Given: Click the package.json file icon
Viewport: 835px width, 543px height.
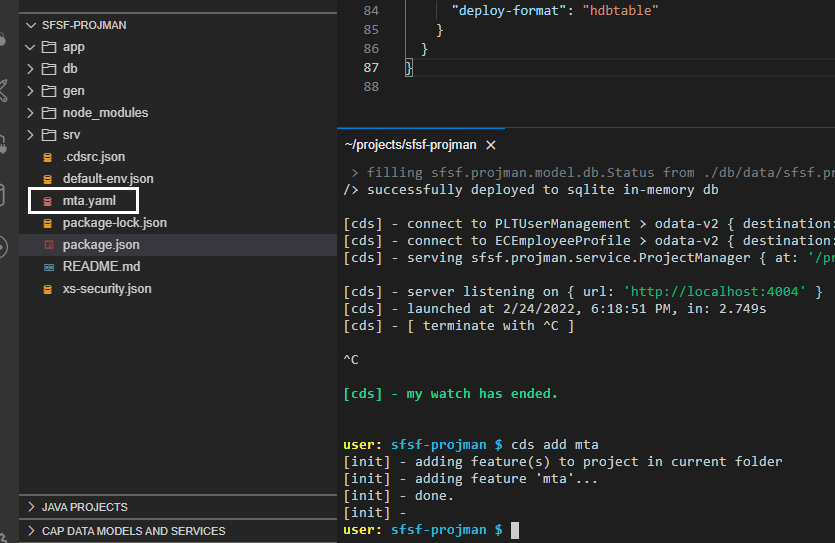Looking at the screenshot, I should coord(49,245).
